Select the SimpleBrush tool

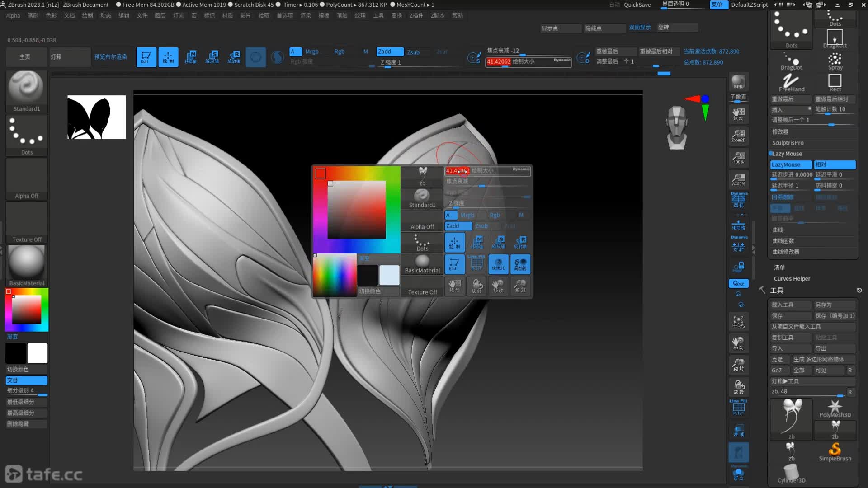835,451
